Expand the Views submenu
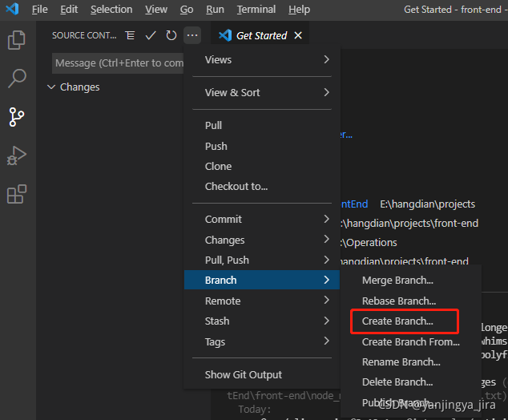Image resolution: width=508 pixels, height=420 pixels. 262,59
